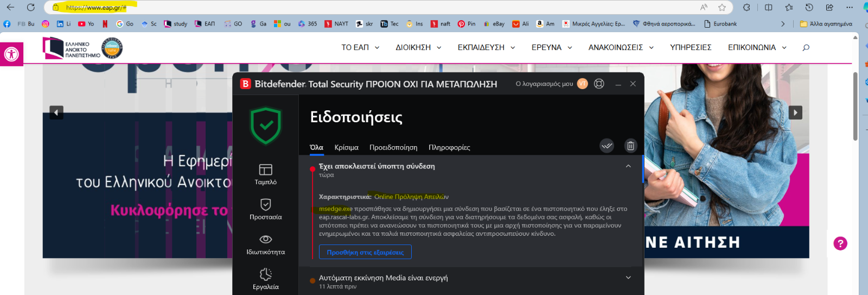
Task: Open the YouTube 'Yo' bookmark
Action: (86, 24)
